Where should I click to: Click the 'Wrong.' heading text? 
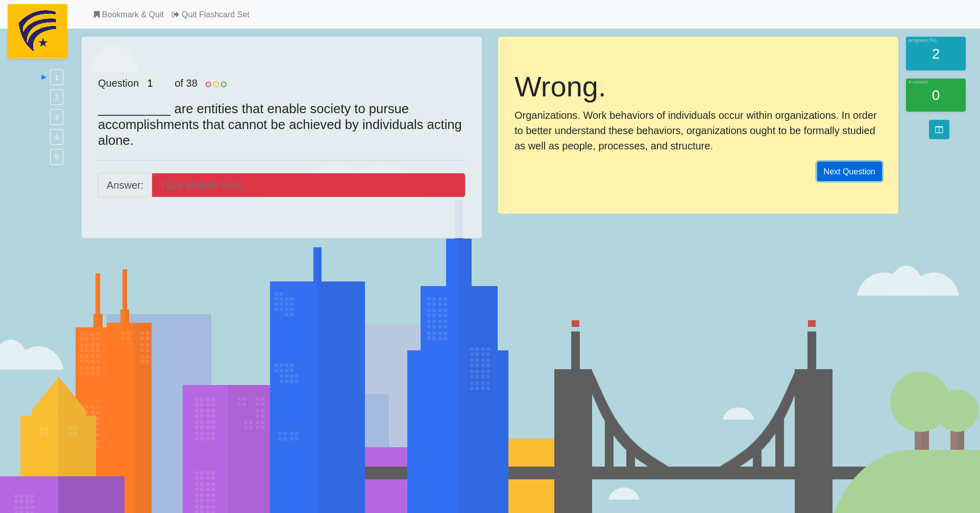(560, 87)
